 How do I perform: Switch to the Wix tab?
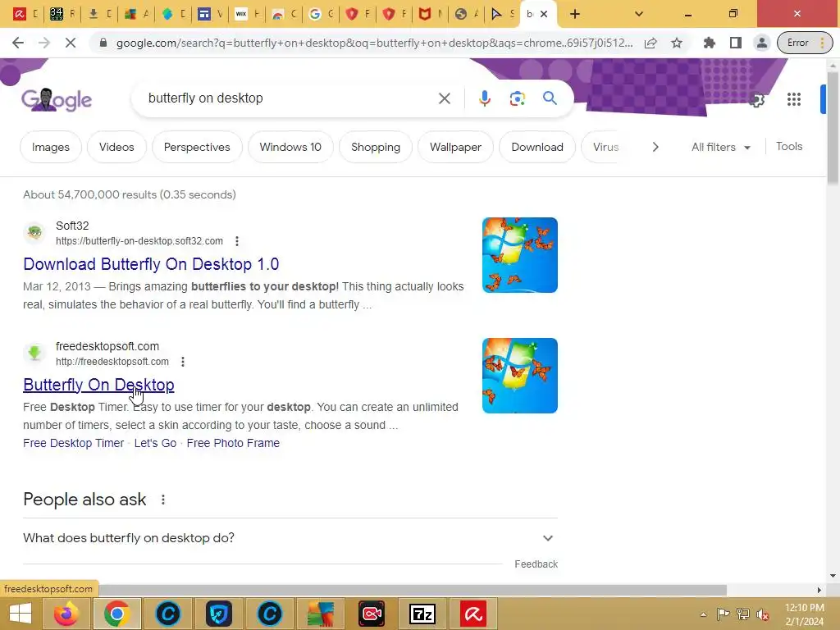coord(248,14)
